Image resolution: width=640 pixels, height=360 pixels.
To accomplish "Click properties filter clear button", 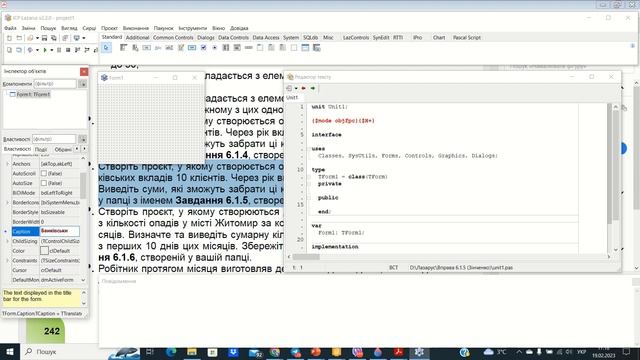I will tap(83, 139).
